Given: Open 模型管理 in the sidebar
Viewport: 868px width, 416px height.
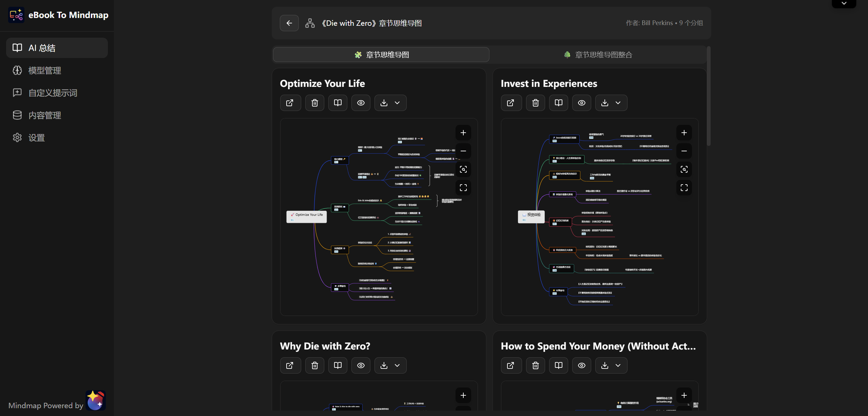Looking at the screenshot, I should click(x=44, y=71).
